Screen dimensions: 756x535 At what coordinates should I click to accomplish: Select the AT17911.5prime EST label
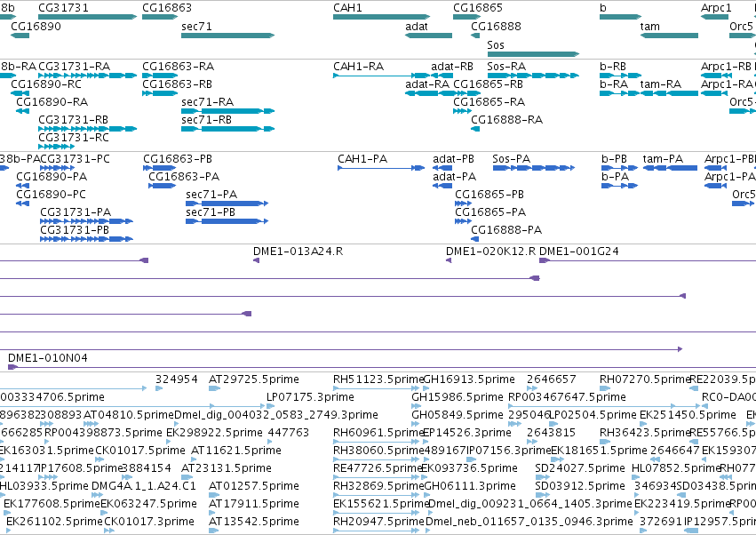click(253, 504)
